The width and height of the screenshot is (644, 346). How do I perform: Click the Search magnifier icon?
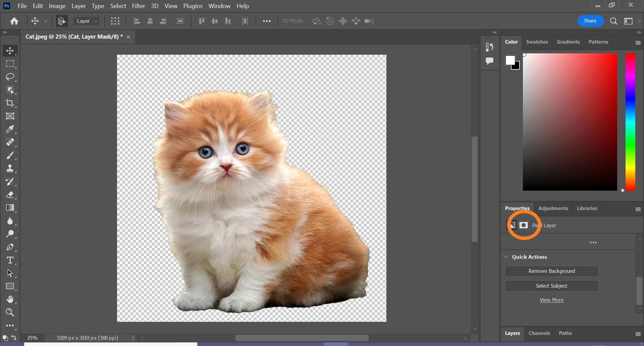click(613, 21)
